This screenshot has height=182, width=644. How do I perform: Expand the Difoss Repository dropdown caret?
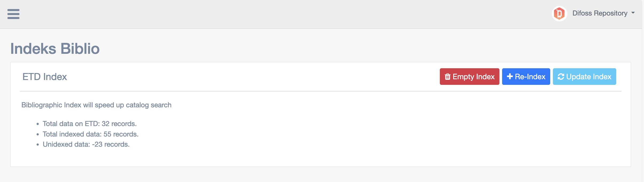[633, 13]
